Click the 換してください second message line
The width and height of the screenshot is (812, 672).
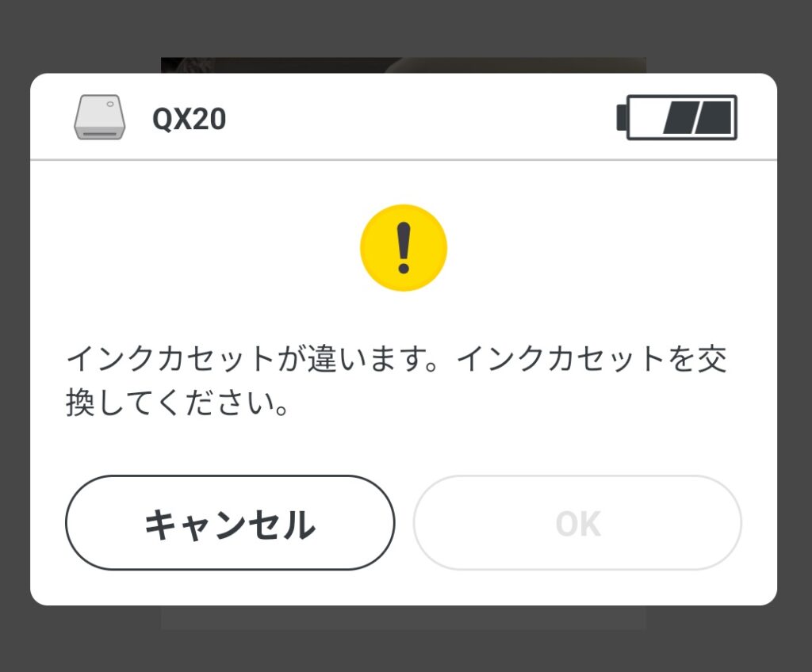[177, 403]
